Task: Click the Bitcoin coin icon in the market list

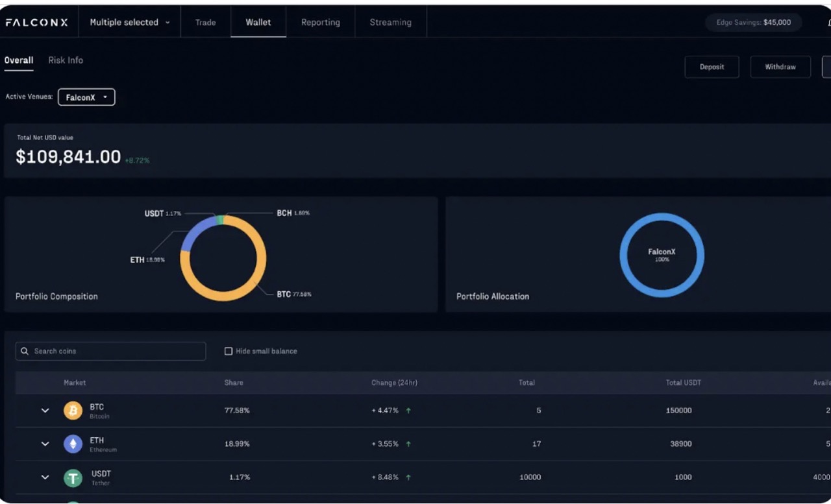Action: [x=73, y=410]
